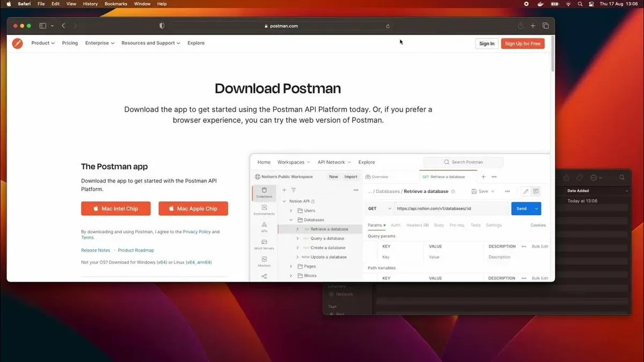Expand the Pages folder in preview
Viewport: 644px width, 362px height.
pos(291,266)
